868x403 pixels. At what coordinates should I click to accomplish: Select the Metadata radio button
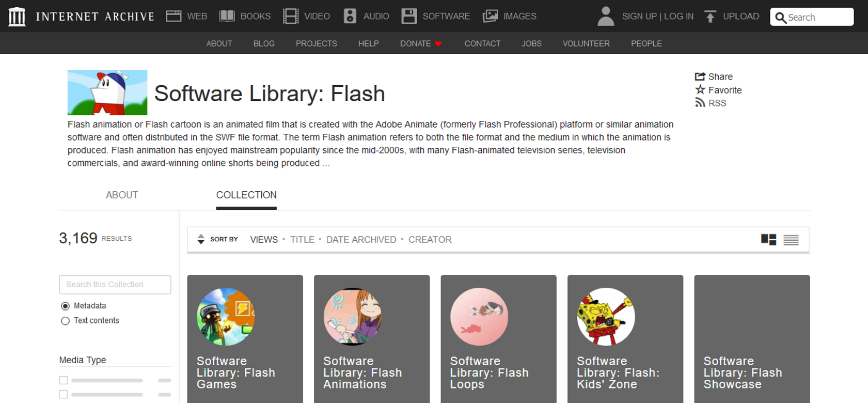point(65,306)
